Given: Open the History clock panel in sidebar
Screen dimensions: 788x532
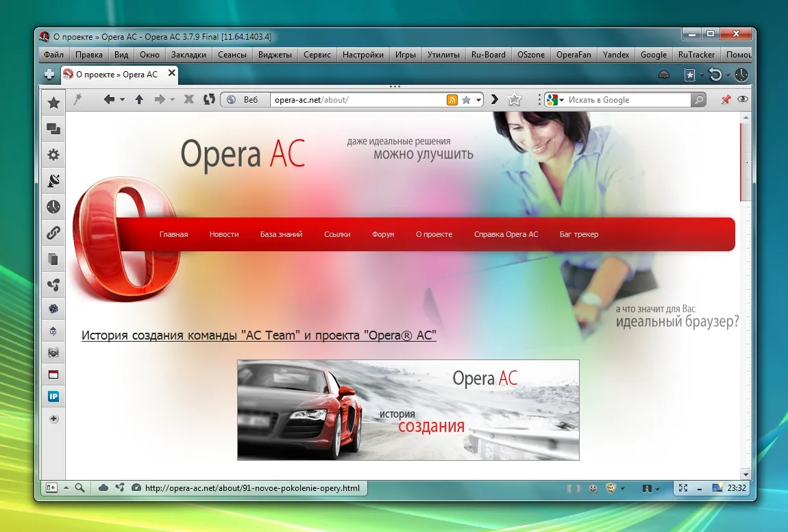Looking at the screenshot, I should (53, 207).
